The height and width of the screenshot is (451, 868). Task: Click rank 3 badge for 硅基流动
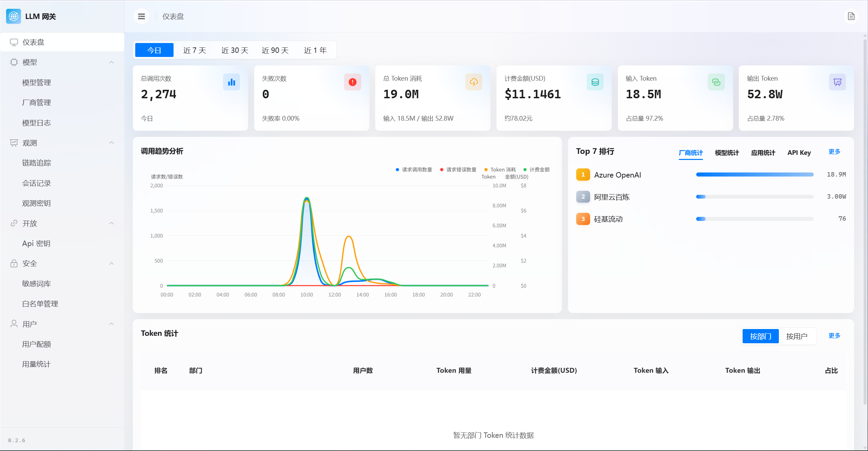583,219
